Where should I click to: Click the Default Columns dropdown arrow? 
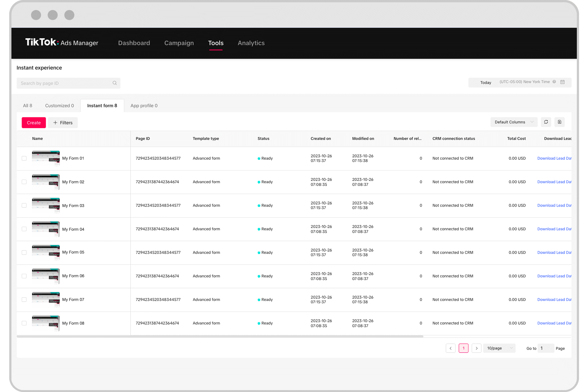[532, 122]
